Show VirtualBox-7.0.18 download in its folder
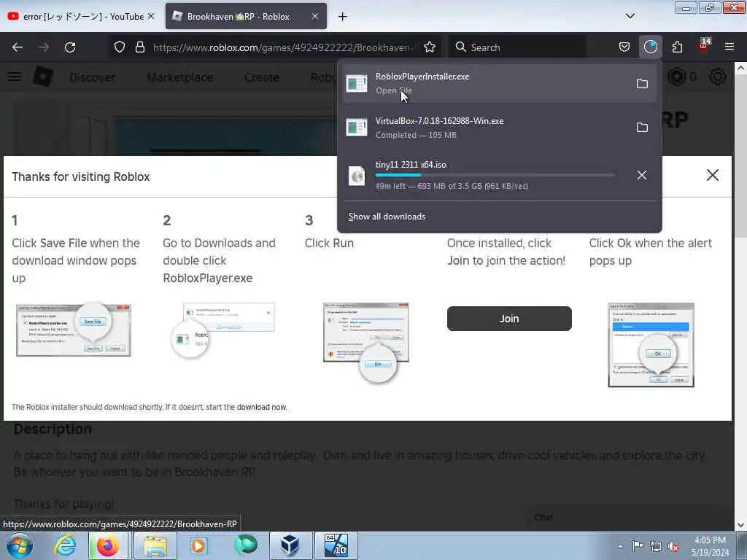747x560 pixels. 642,128
